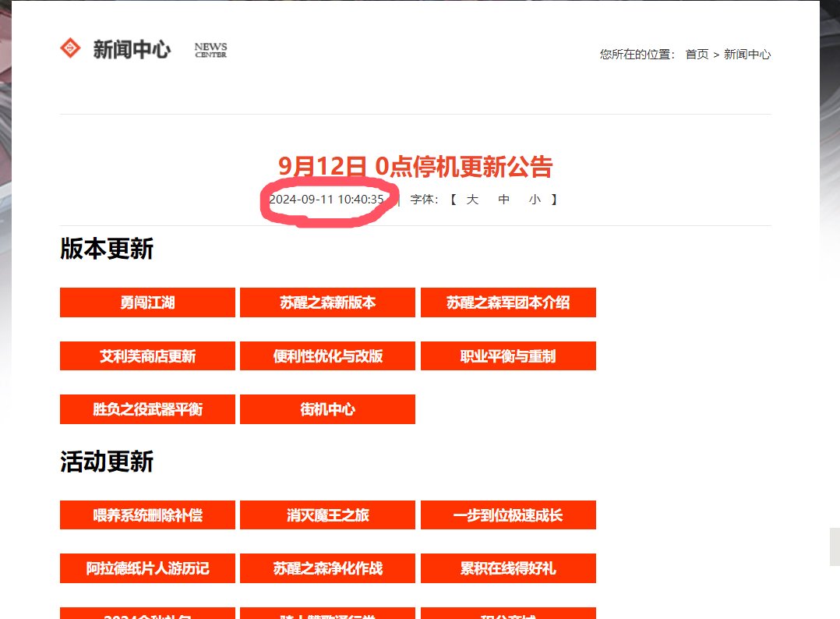Set font size to 中
The width and height of the screenshot is (840, 619).
pos(503,200)
